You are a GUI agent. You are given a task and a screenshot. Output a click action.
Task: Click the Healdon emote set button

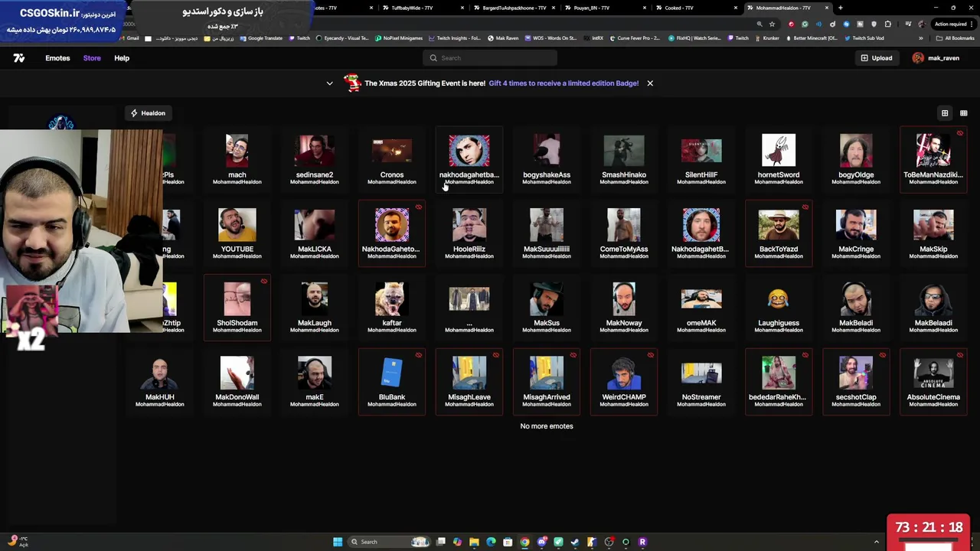tap(148, 113)
